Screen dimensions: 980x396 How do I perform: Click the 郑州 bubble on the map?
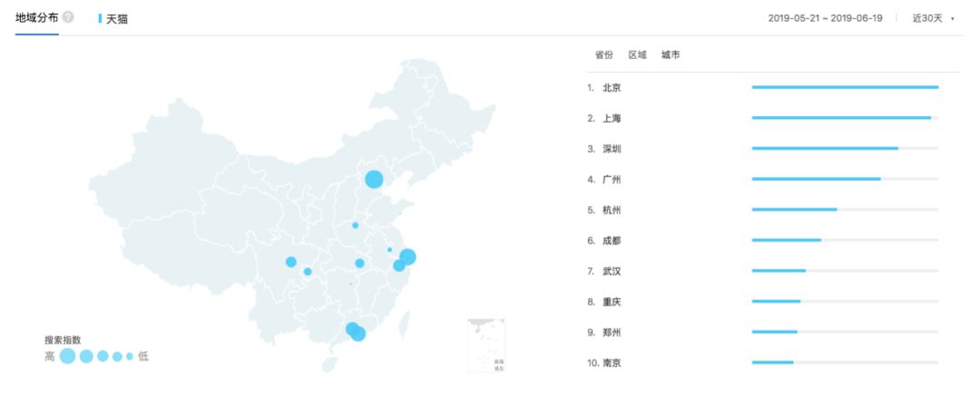[x=355, y=225]
